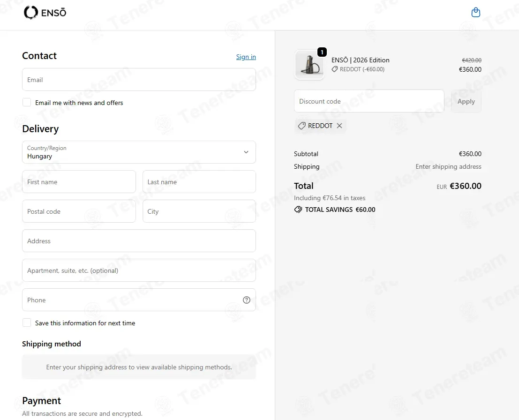Click the Sign in link
Screen dimensions: 519x420
point(246,57)
